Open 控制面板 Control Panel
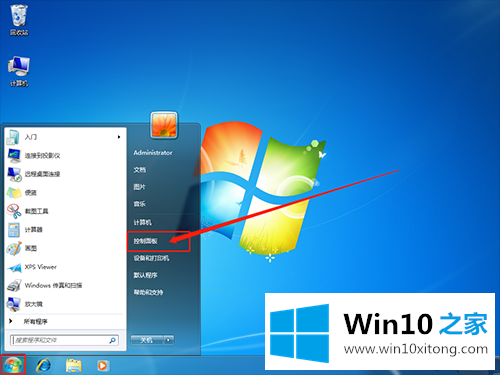Viewport: 500px width, 375px height. click(x=146, y=241)
